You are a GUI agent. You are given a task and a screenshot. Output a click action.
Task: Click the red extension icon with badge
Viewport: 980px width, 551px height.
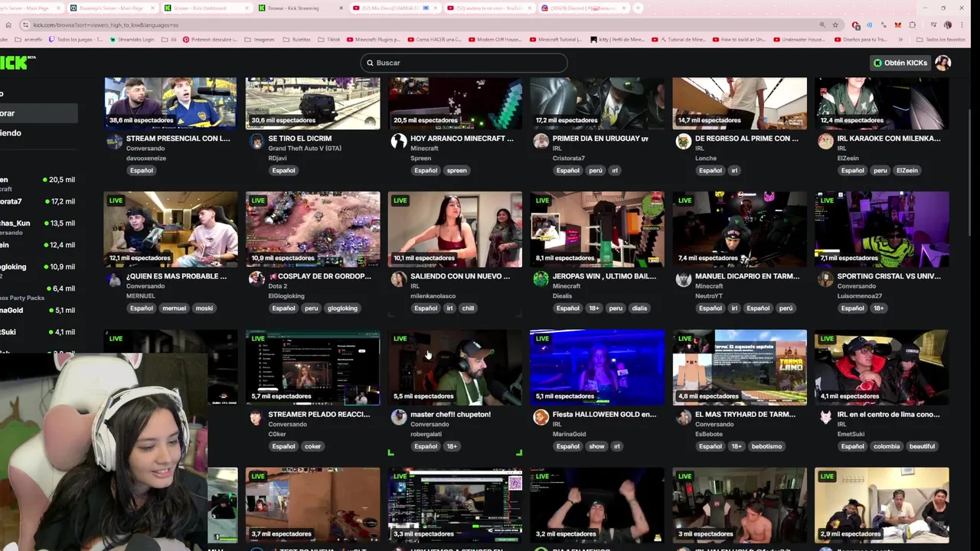(856, 24)
